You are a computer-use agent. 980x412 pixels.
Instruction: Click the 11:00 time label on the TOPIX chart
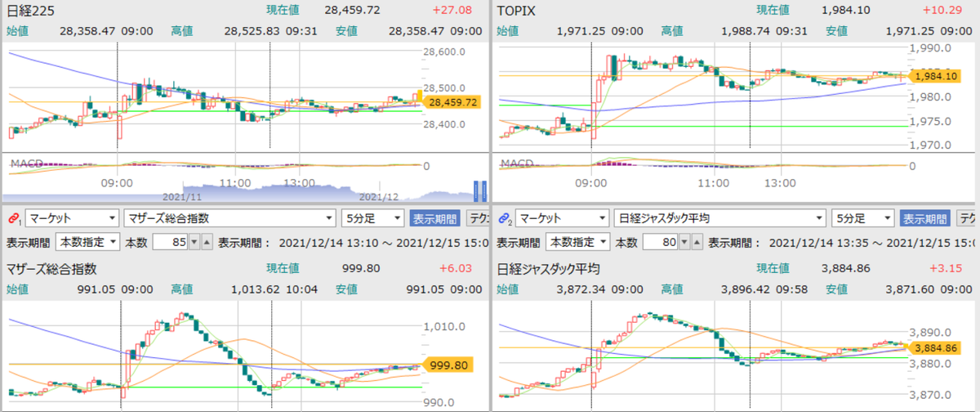pyautogui.click(x=713, y=183)
